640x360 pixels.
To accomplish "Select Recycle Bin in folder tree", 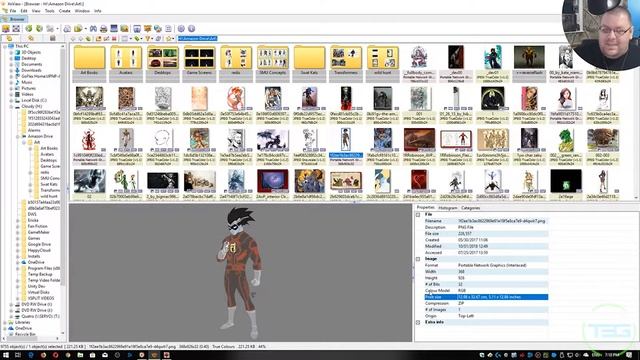I will tap(25, 334).
